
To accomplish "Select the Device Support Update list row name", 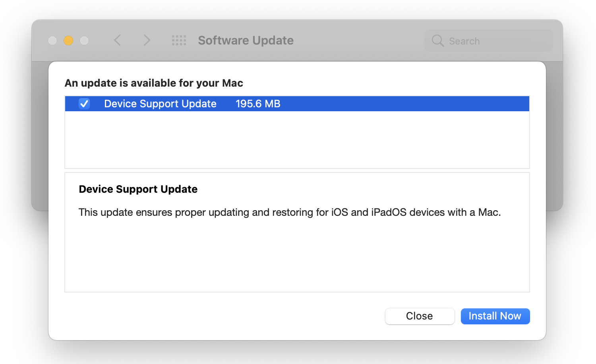I will coord(160,104).
